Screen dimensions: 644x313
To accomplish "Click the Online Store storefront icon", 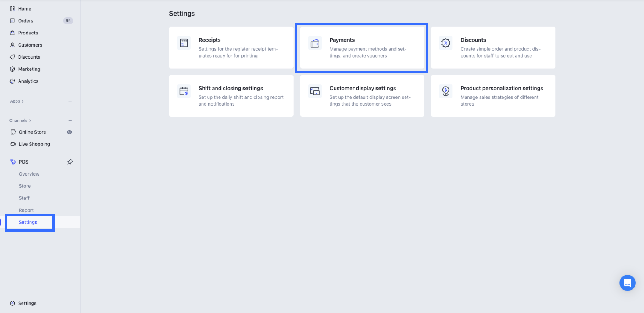I will [13, 132].
